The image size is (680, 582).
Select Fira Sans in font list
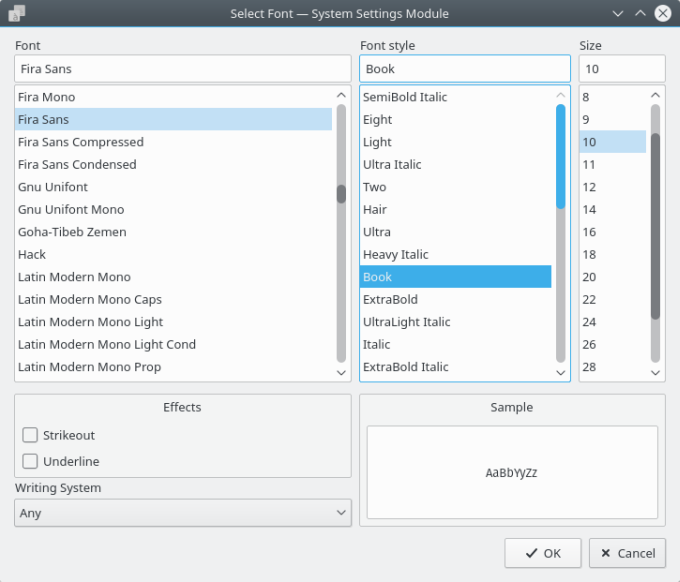coord(173,119)
